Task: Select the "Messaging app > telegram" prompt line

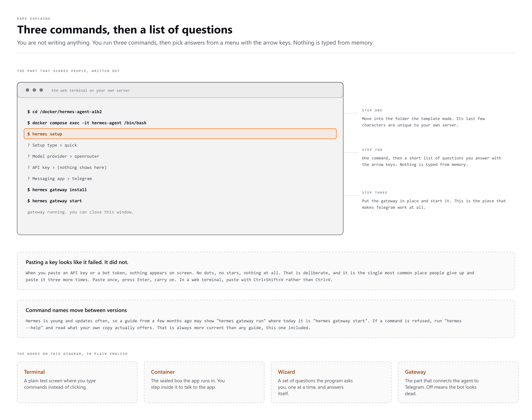Action: [x=60, y=178]
